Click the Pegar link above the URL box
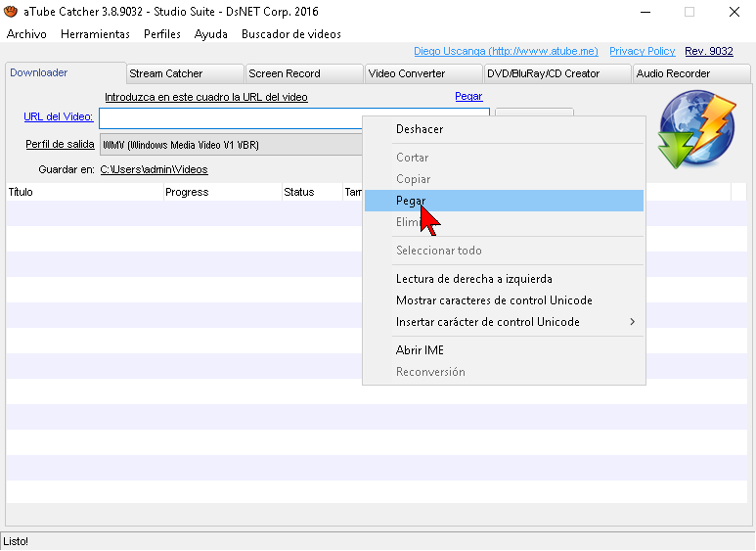 click(468, 97)
